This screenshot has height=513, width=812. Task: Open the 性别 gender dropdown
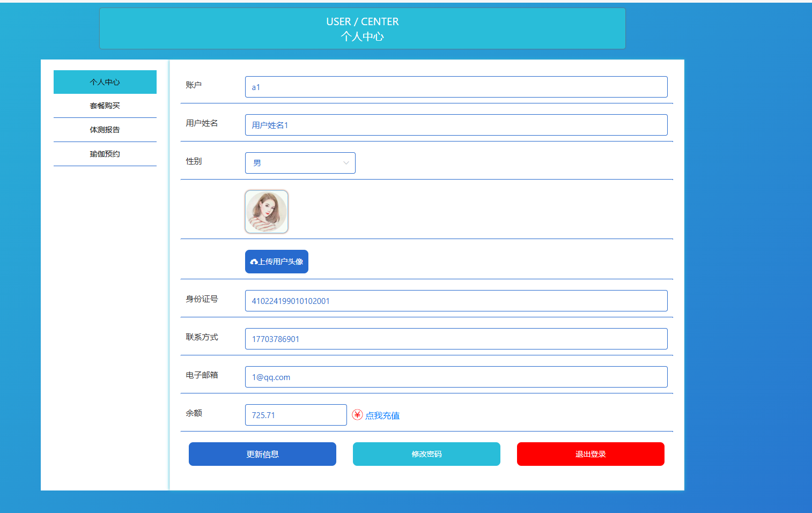tap(300, 163)
